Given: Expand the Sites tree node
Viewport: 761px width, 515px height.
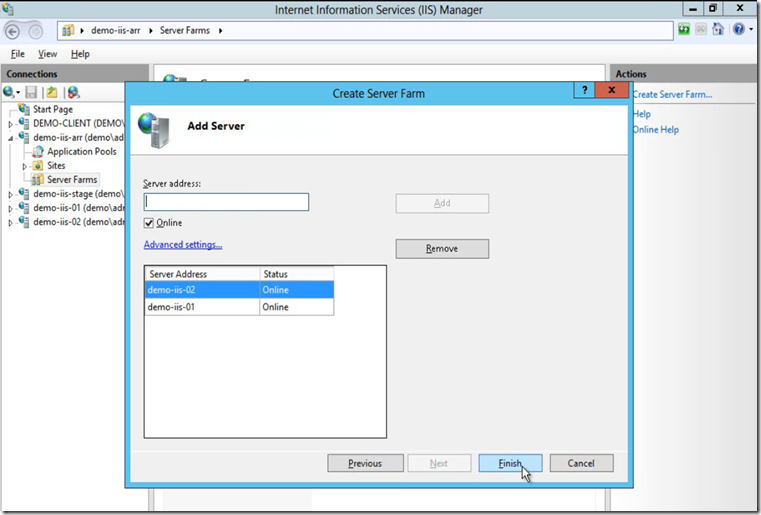Looking at the screenshot, I should pos(24,166).
